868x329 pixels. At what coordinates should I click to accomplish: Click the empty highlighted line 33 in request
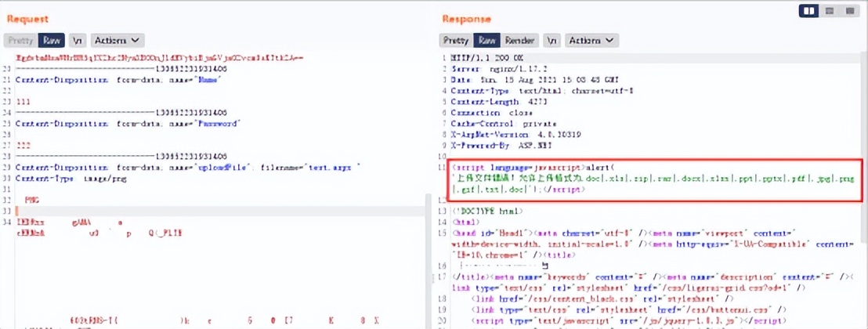coord(220,211)
